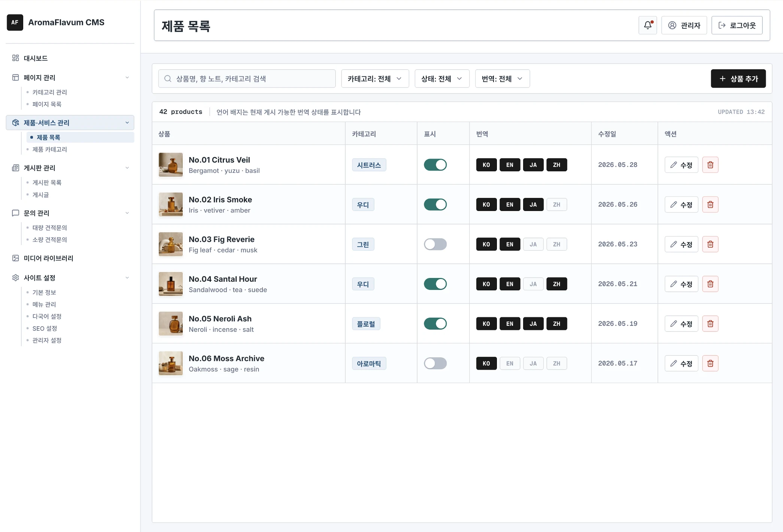
Task: Delete No.04 Santal Hour with trash icon
Action: (710, 284)
